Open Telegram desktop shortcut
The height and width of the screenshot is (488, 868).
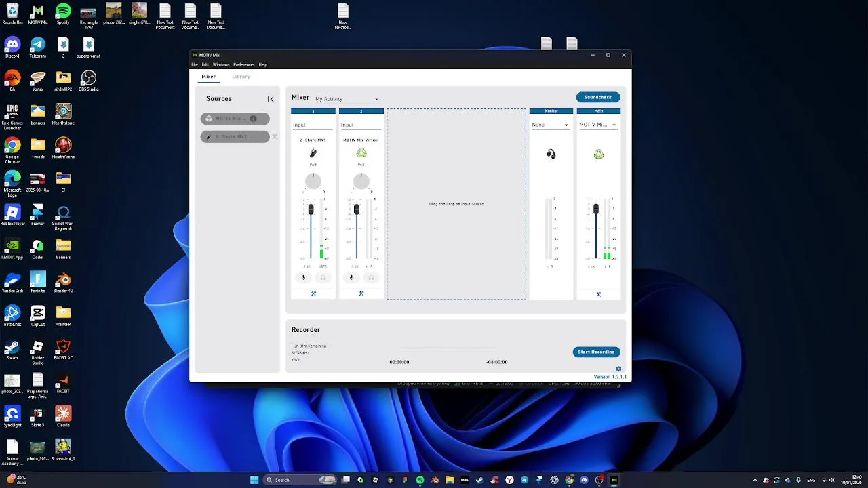pos(38,47)
